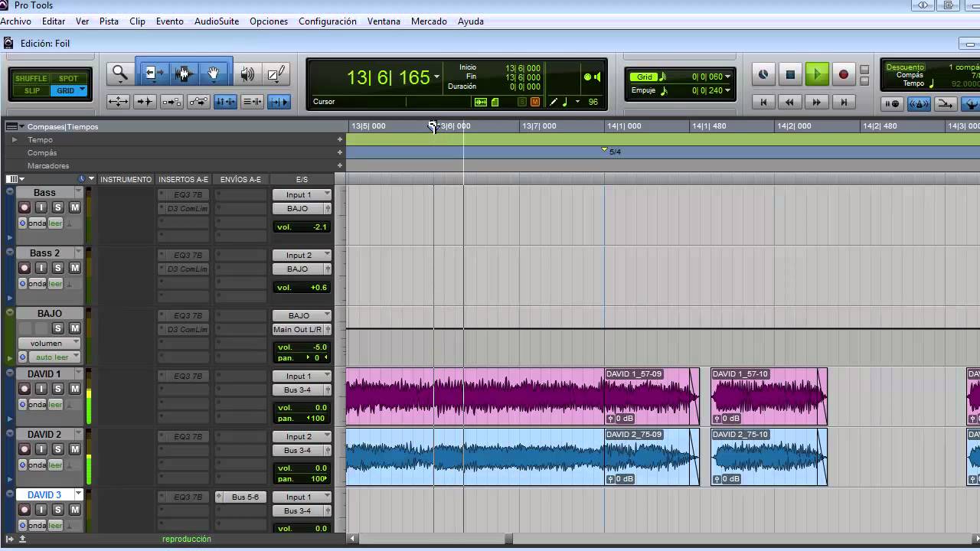Toggle the MIDI Merge button

[945, 103]
